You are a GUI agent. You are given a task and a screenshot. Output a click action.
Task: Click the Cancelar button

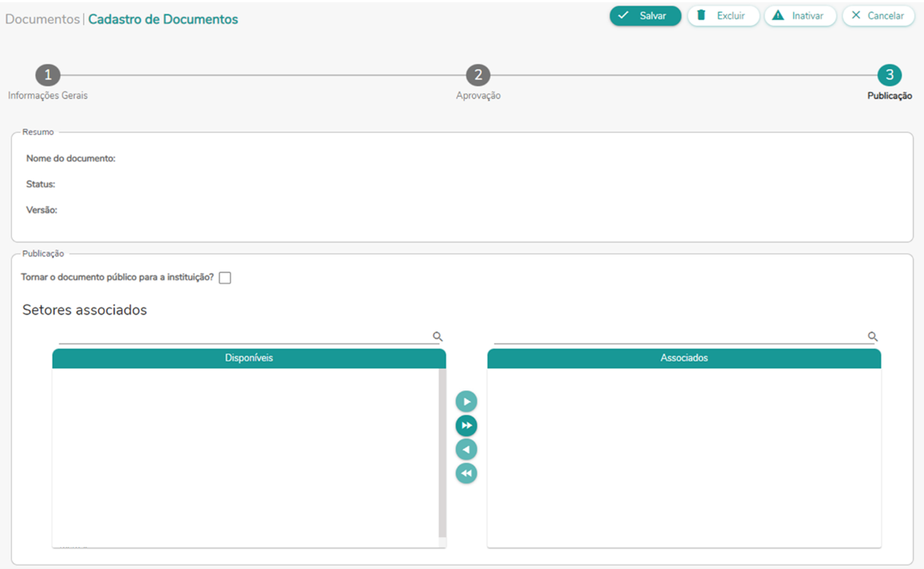pyautogui.click(x=878, y=16)
